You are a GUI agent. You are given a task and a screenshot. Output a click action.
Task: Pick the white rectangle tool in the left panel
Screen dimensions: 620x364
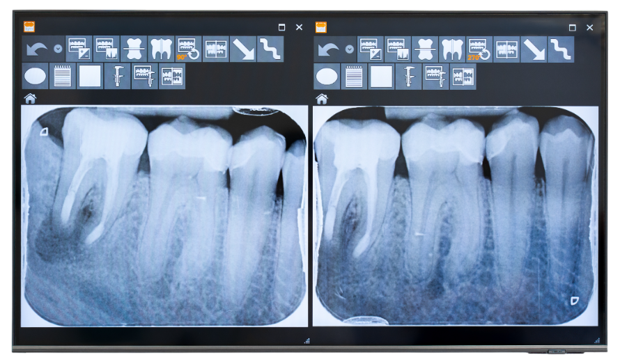coord(90,77)
